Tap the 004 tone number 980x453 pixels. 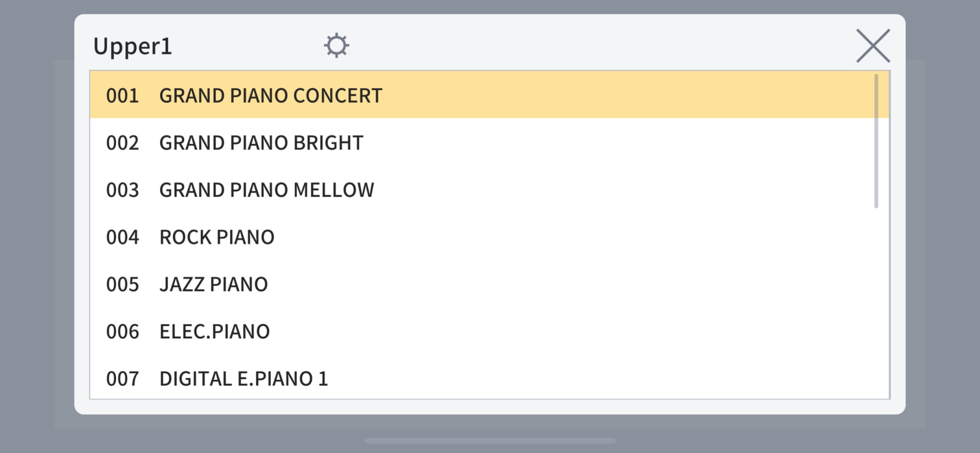point(122,237)
